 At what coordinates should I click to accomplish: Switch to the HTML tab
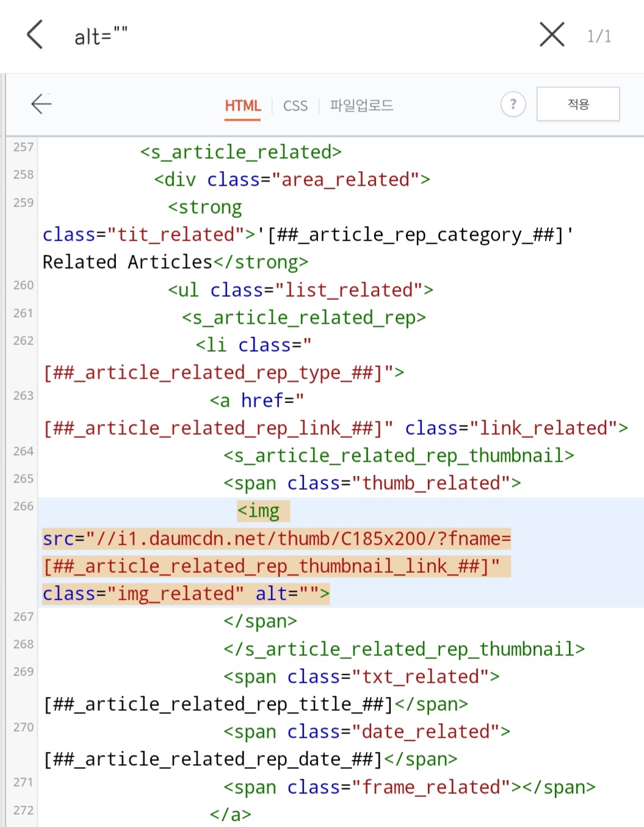(x=242, y=106)
